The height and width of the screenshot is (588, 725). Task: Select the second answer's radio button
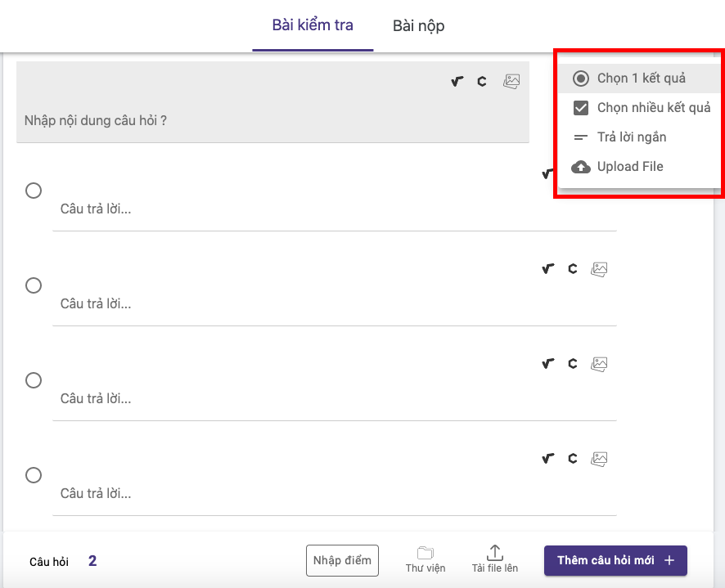pos(33,285)
